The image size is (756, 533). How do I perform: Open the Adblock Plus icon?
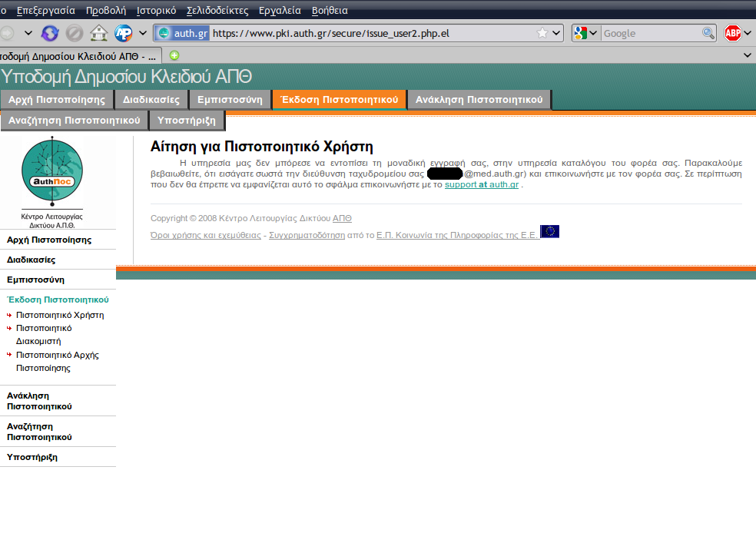pos(733,33)
